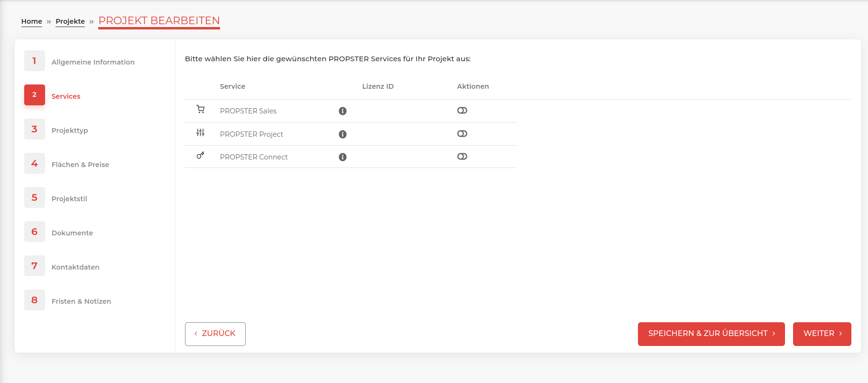The height and width of the screenshot is (383, 868).
Task: Toggle the PROPSTER Project service switch
Action: pyautogui.click(x=462, y=134)
